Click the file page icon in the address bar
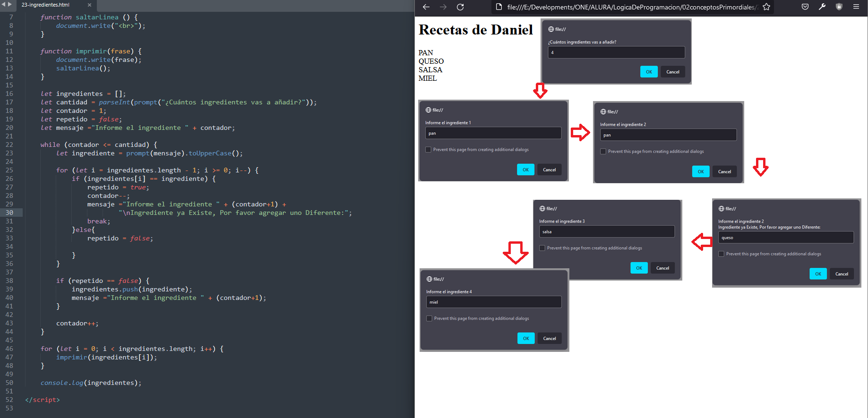This screenshot has height=418, width=868. (x=498, y=7)
